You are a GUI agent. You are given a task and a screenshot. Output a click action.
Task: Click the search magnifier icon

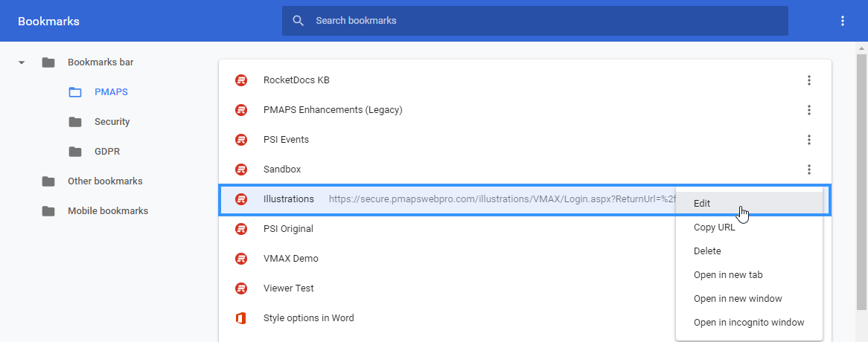click(x=299, y=21)
